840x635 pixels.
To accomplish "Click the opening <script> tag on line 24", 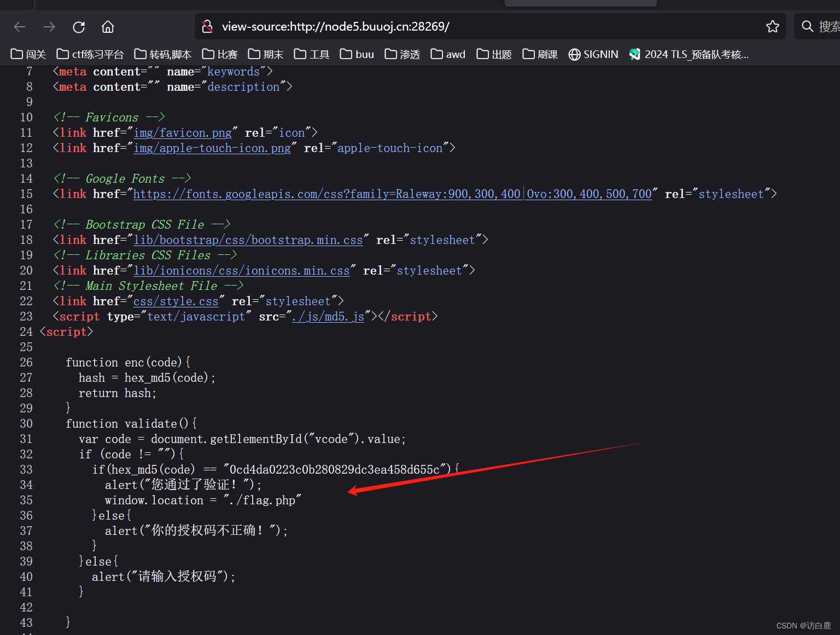I will [66, 332].
